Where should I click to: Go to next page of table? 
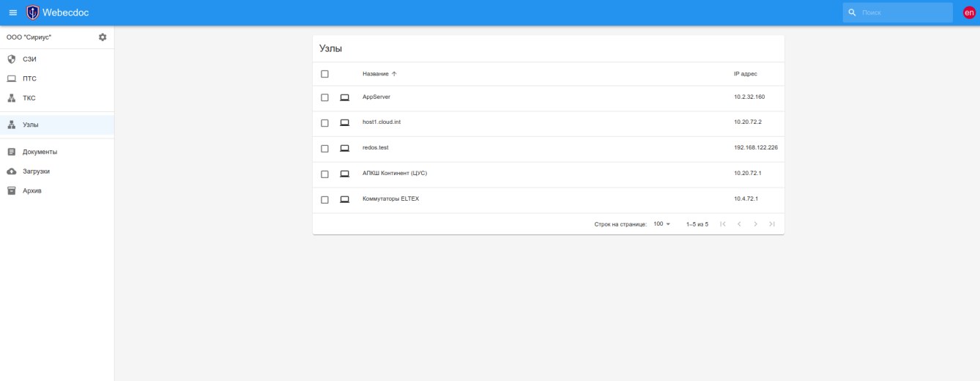pos(755,223)
